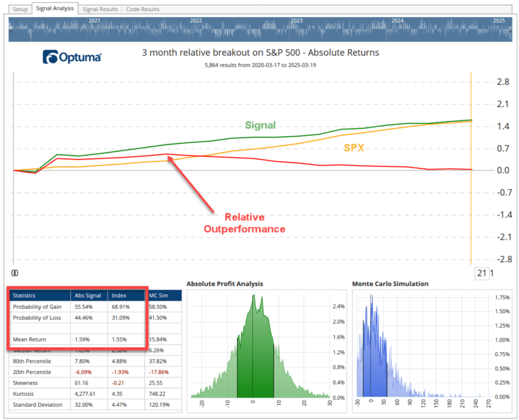Jump to 2022 in the date overview strip
The width and height of the screenshot is (519, 420).
(196, 20)
